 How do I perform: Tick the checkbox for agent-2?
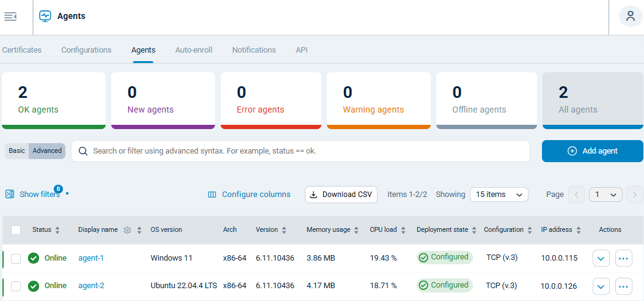pyautogui.click(x=16, y=286)
